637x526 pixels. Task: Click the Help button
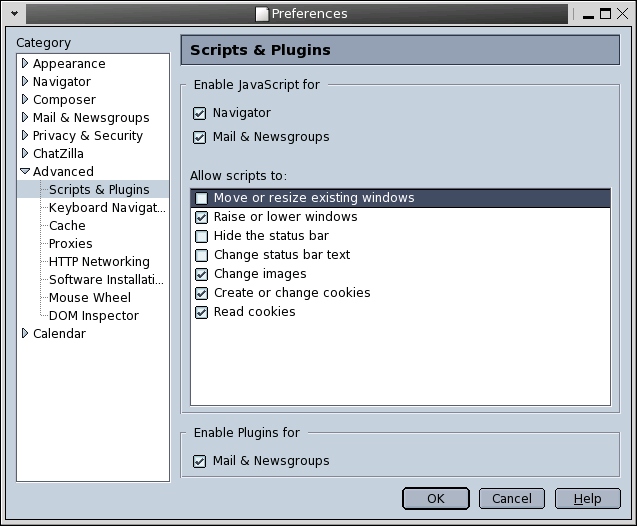point(587,499)
